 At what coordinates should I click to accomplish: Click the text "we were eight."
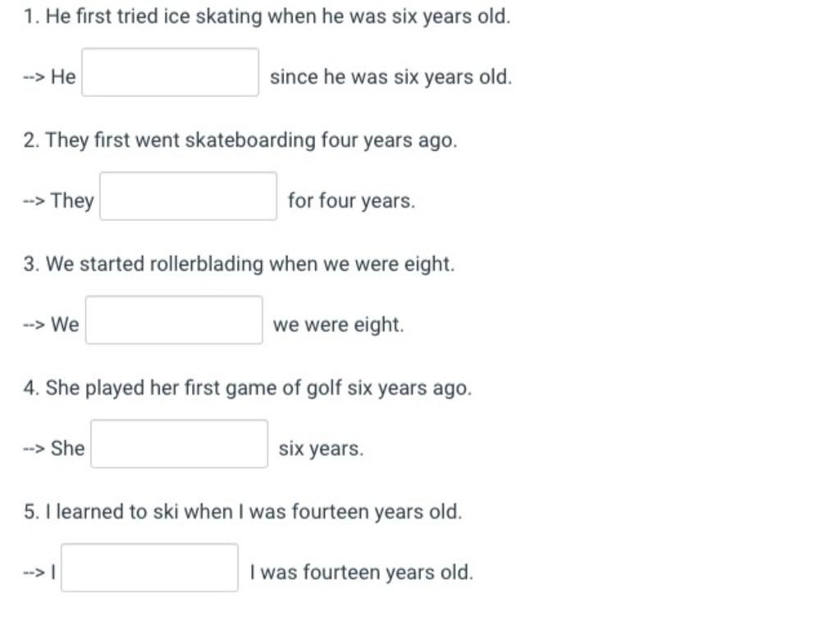pos(339,325)
